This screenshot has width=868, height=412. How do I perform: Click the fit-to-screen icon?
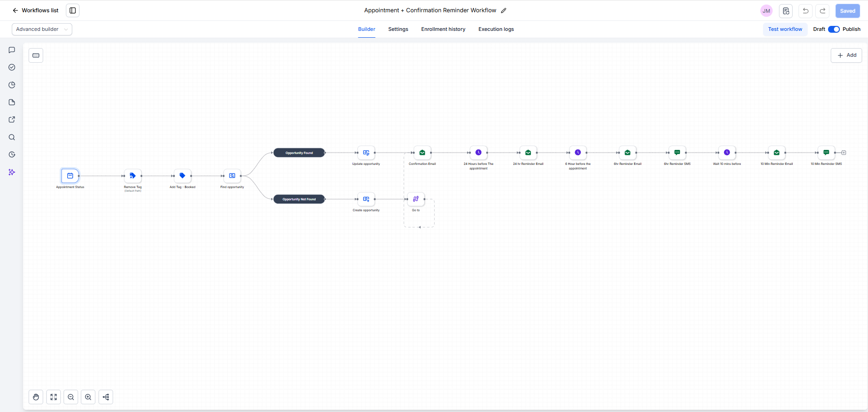tap(54, 397)
